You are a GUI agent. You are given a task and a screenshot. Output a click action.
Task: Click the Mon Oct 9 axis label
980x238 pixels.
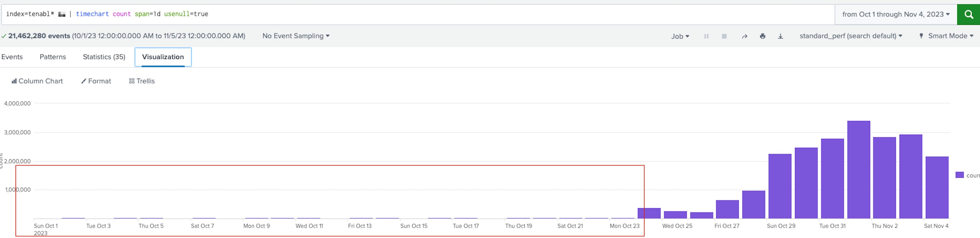[x=256, y=226]
